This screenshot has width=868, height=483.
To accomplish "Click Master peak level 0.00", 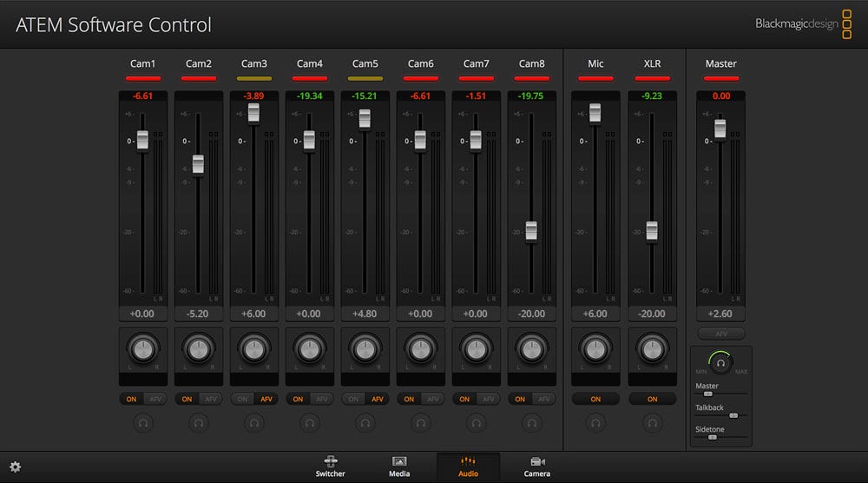I will coord(720,96).
